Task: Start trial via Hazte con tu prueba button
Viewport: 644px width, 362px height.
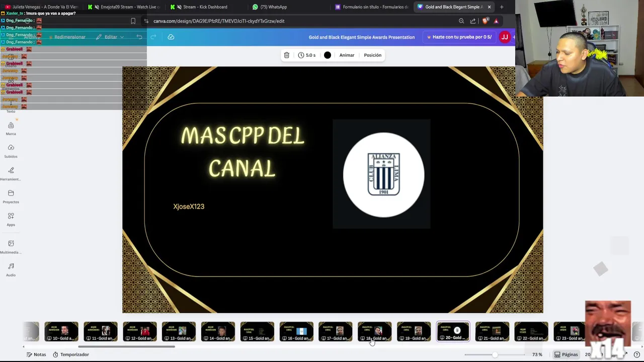Action: pos(459,37)
